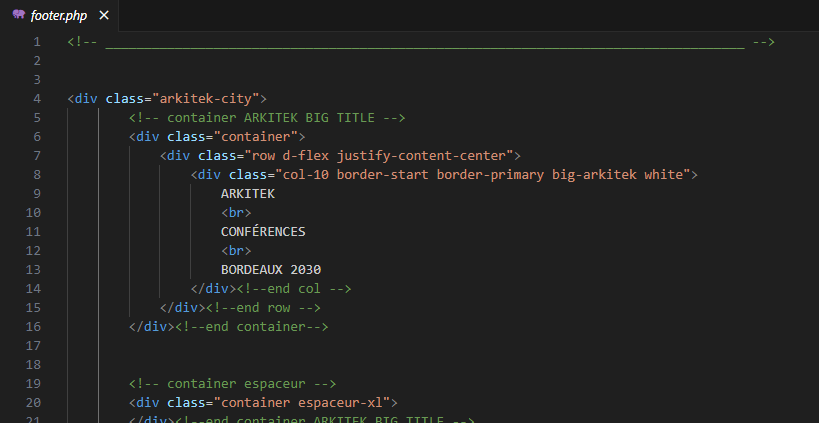Click the br tag on line 10
Viewport: 819px width, 423px height.
[236, 213]
